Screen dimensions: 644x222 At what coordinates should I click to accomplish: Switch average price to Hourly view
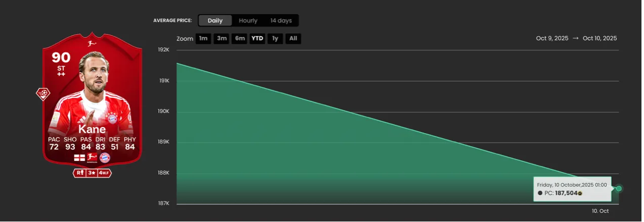[248, 21]
